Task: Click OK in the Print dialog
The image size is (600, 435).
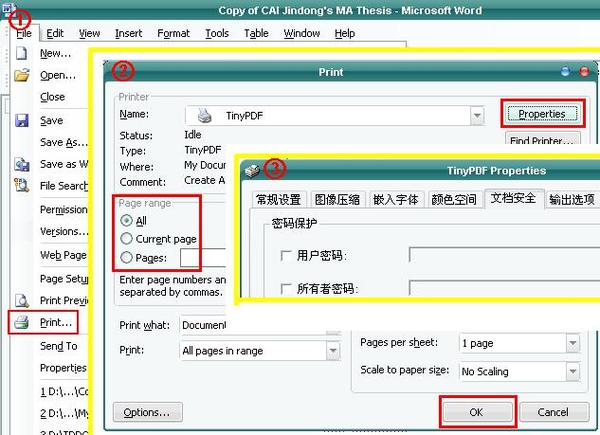Action: 477,412
